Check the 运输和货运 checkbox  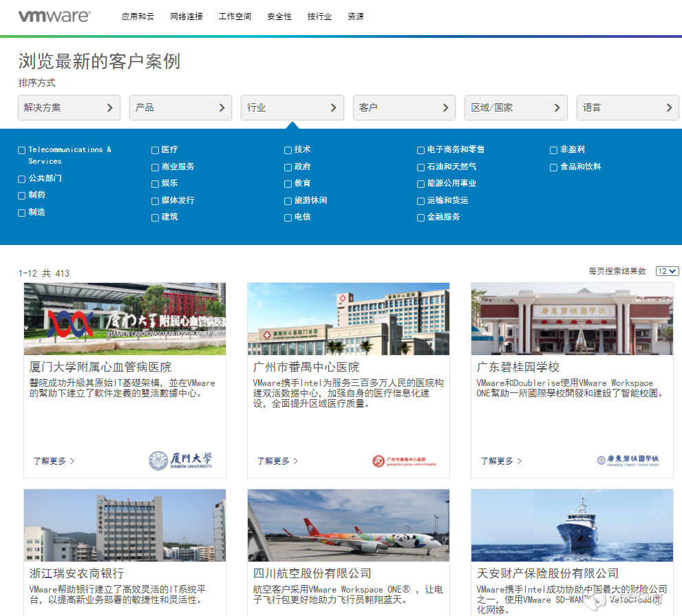point(420,201)
